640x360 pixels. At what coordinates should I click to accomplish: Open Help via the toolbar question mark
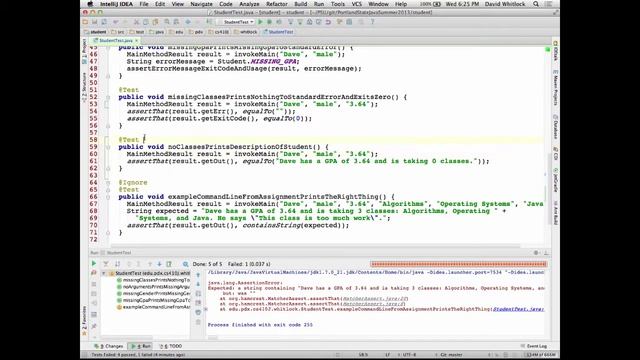point(372,22)
